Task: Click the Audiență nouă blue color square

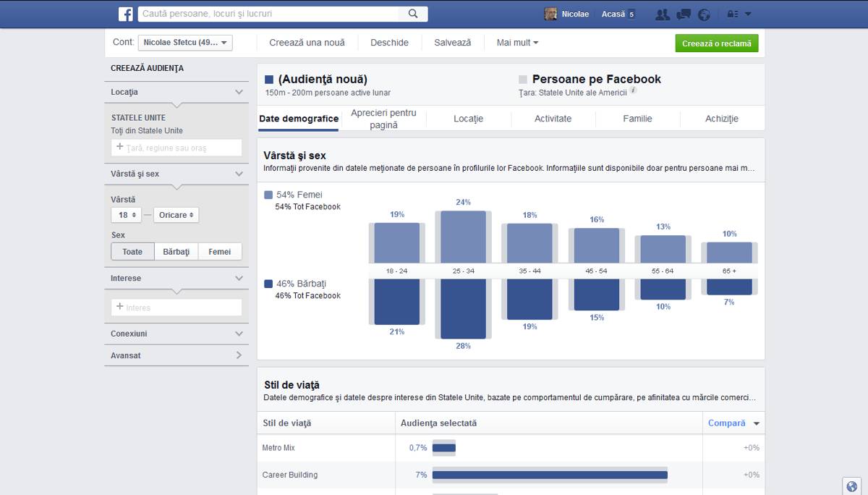Action: (269, 80)
